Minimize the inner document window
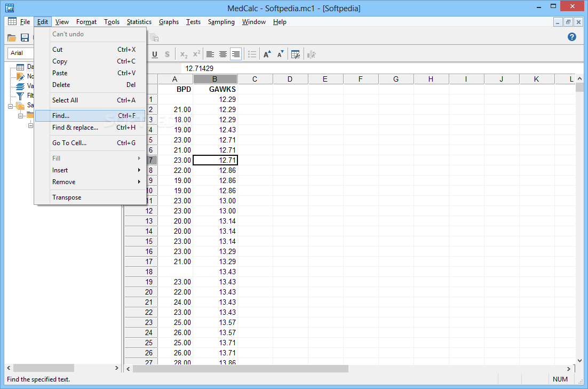 [x=558, y=22]
